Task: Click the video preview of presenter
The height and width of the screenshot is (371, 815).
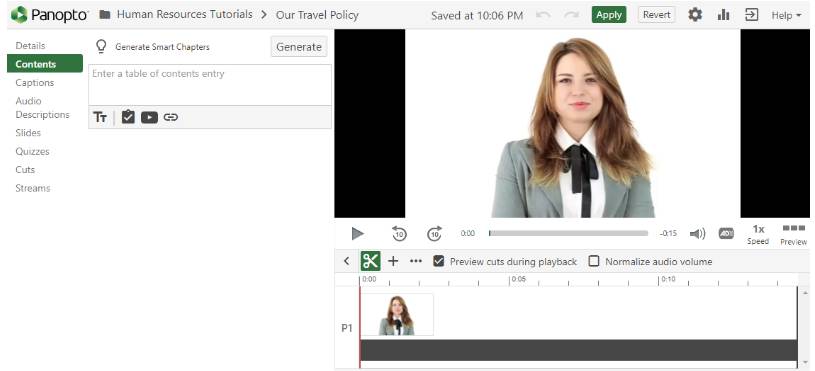Action: 572,124
